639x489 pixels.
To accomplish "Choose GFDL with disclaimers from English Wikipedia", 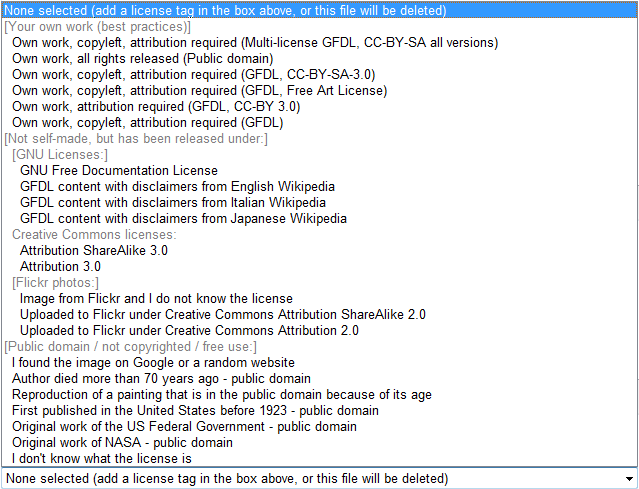I will click(x=177, y=187).
